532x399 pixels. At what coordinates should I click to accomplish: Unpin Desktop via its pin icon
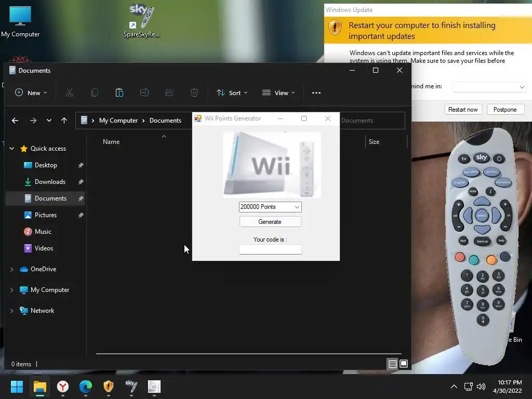pyautogui.click(x=81, y=165)
